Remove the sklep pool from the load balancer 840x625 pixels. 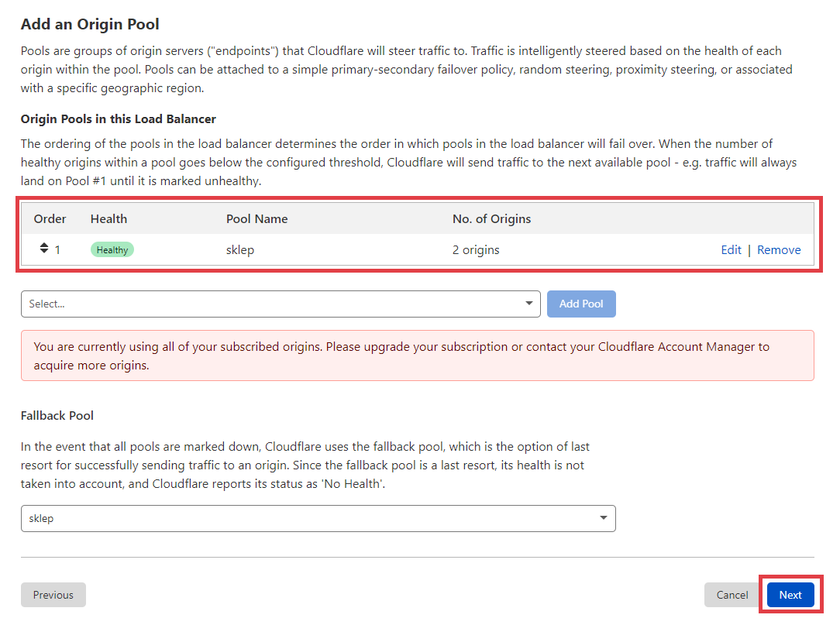pos(779,250)
